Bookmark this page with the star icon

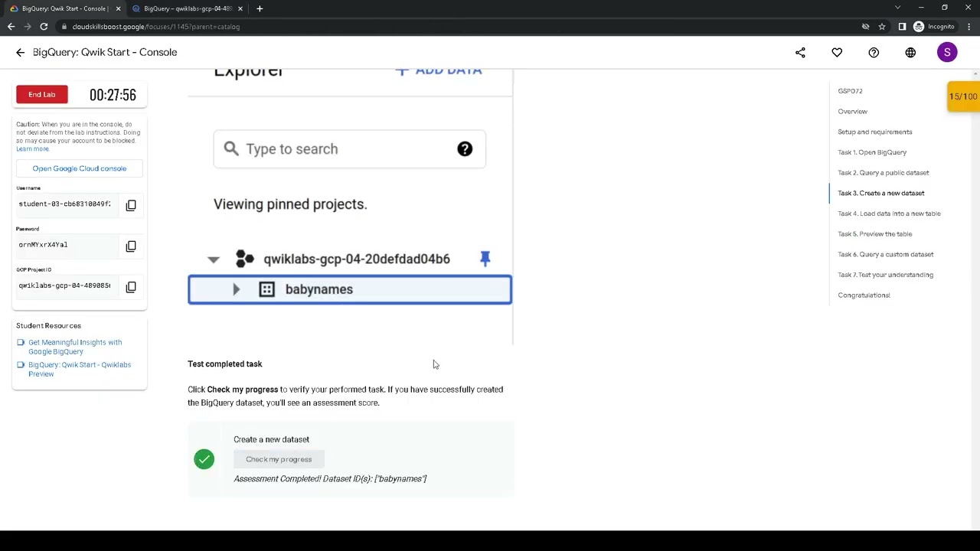click(x=882, y=27)
